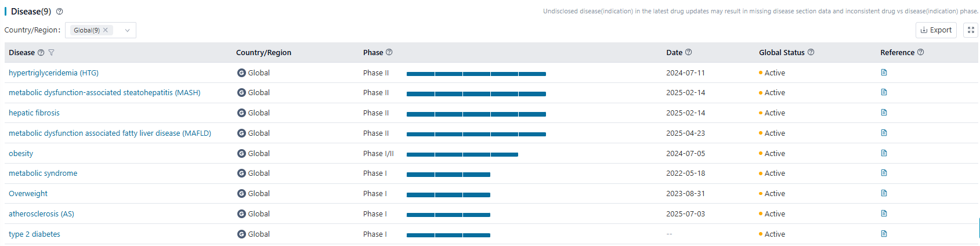Click the Overweight disease link
The height and width of the screenshot is (246, 980).
pos(28,194)
